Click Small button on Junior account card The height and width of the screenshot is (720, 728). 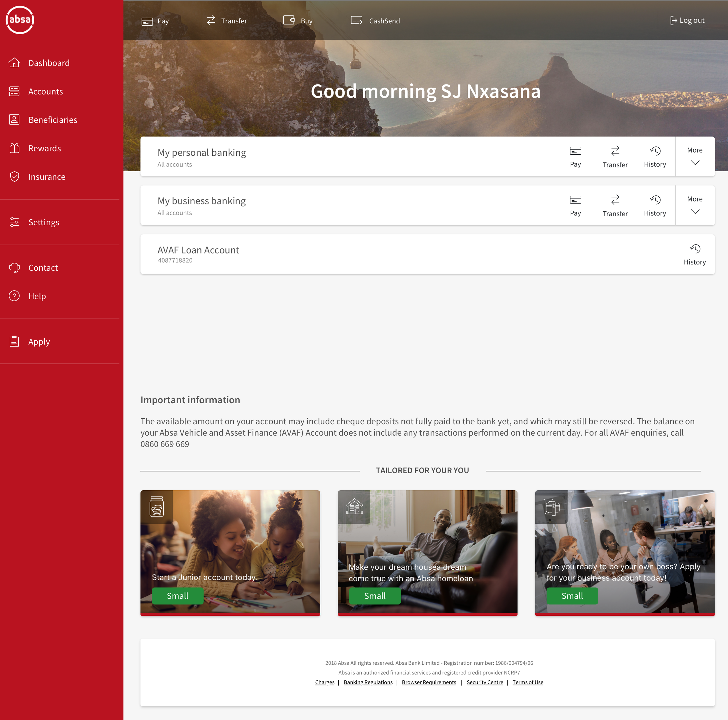pyautogui.click(x=177, y=596)
